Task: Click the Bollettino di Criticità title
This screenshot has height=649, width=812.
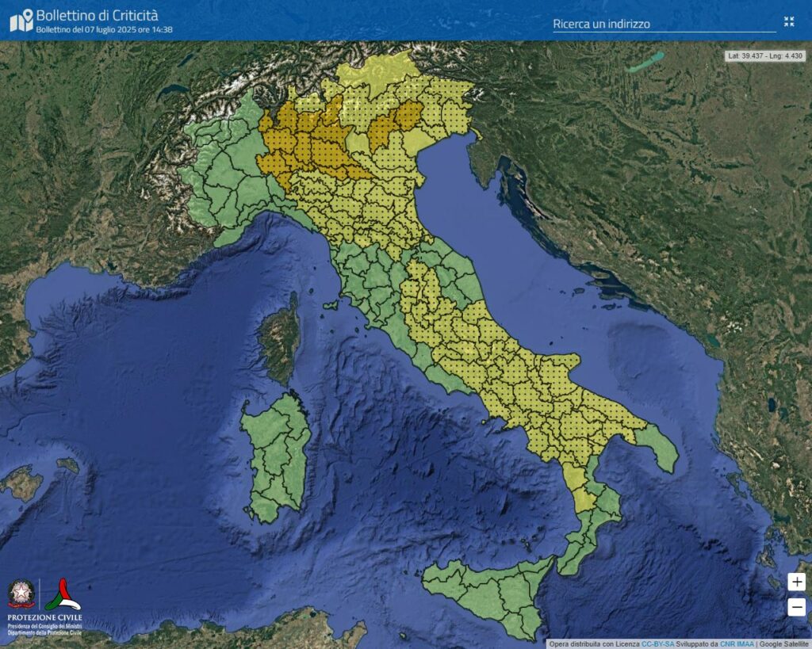Action: pyautogui.click(x=97, y=16)
